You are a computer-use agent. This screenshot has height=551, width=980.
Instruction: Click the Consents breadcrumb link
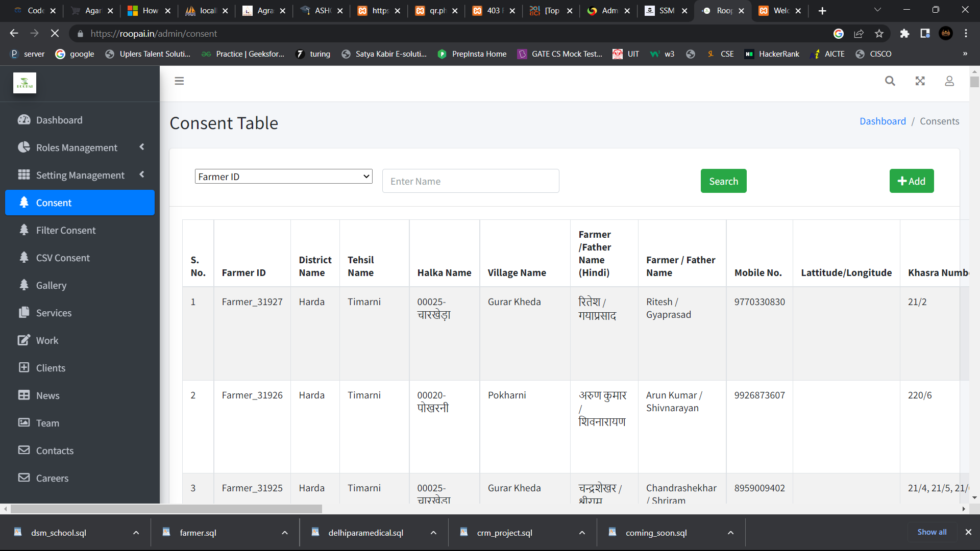point(940,121)
